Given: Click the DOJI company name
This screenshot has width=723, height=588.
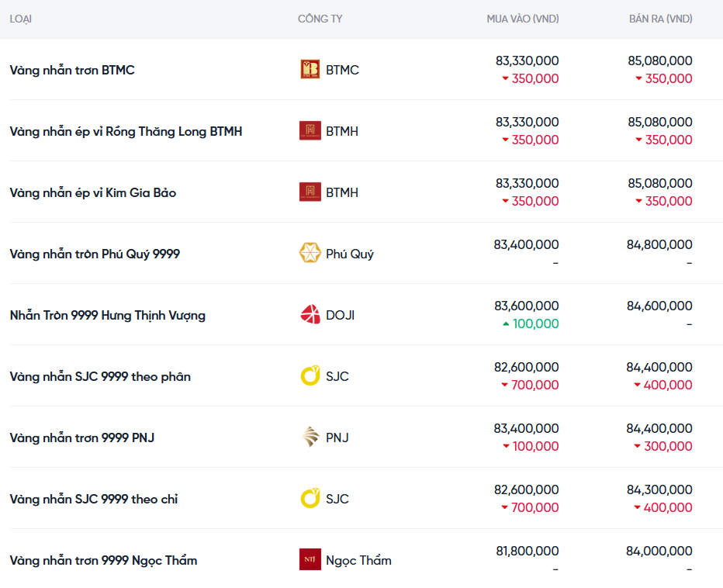Looking at the screenshot, I should pyautogui.click(x=341, y=316).
